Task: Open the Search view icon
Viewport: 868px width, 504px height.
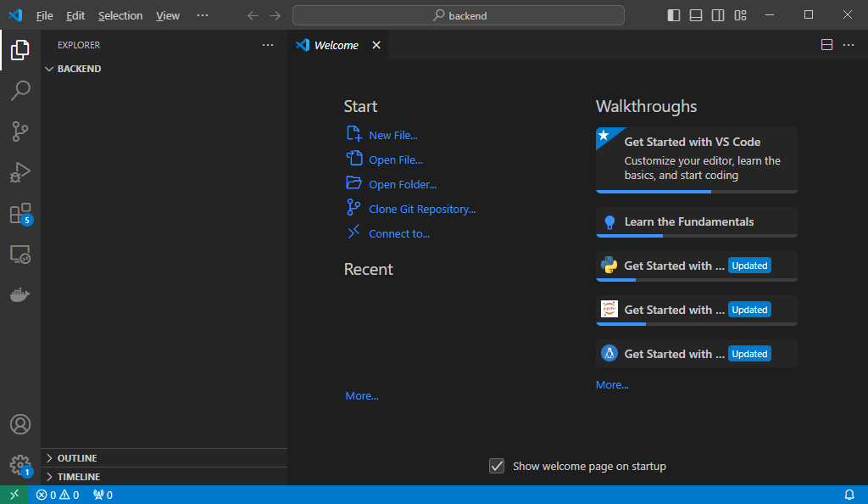Action: coord(20,91)
